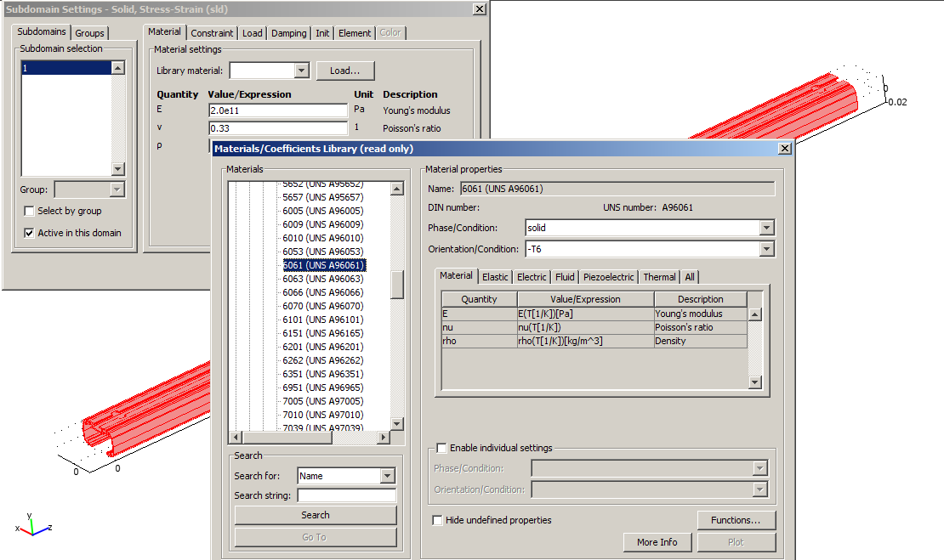Viewport: 944px width, 560px height.
Task: Select material 6053 (UNS A96053)
Action: click(x=322, y=252)
